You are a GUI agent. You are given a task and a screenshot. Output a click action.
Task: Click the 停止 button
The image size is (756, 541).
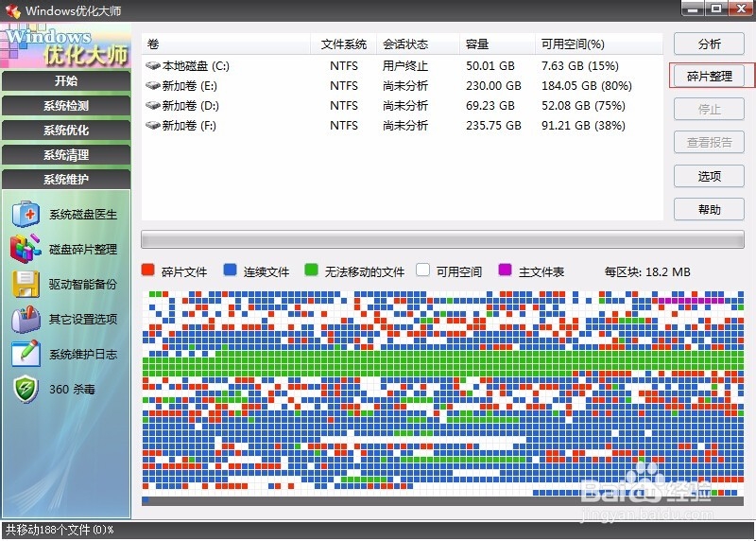tap(709, 109)
